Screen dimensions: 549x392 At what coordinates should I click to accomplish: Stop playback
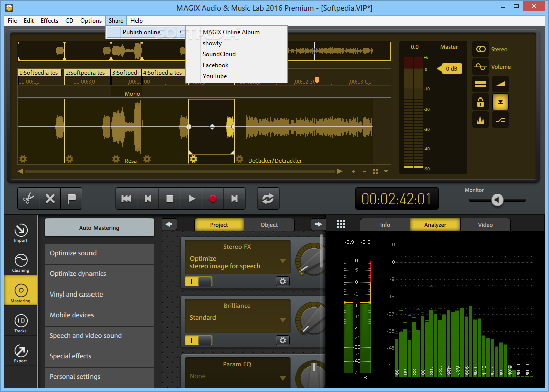point(170,199)
